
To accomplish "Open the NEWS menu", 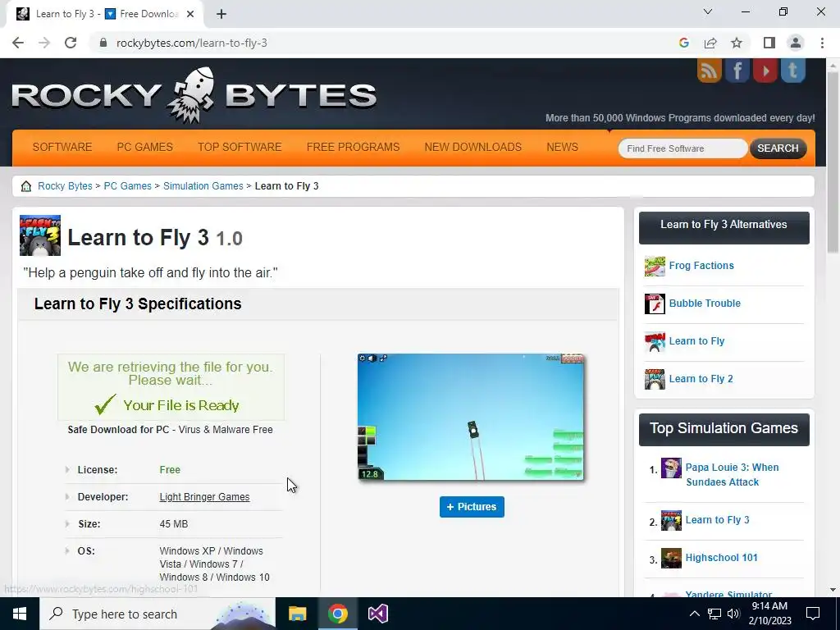I will tap(562, 148).
